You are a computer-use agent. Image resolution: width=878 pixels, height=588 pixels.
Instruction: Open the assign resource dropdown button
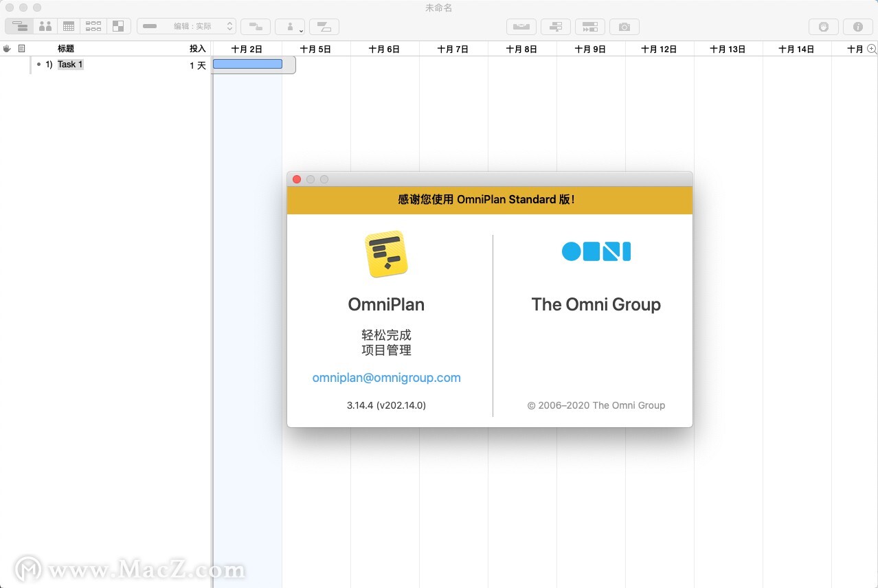(290, 27)
